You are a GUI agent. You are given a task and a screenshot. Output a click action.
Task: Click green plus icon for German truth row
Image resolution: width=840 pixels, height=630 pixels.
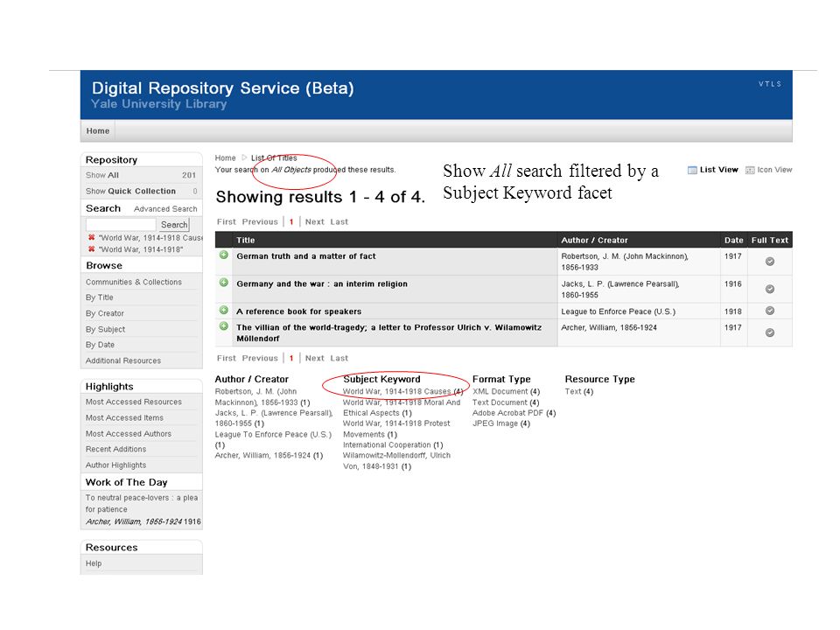click(224, 255)
